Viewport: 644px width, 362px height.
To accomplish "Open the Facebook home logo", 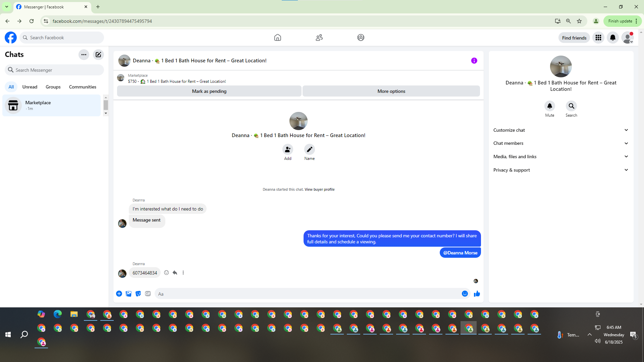I will 11,38.
